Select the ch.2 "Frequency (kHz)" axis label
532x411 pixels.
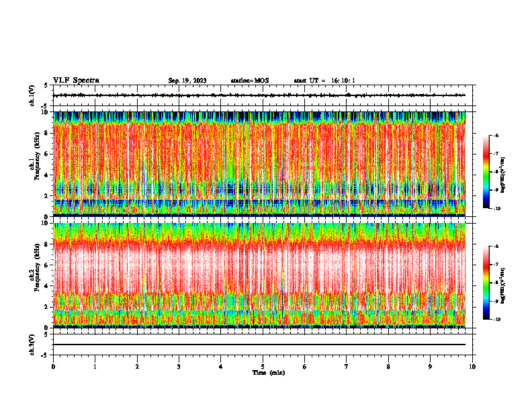pyautogui.click(x=38, y=267)
